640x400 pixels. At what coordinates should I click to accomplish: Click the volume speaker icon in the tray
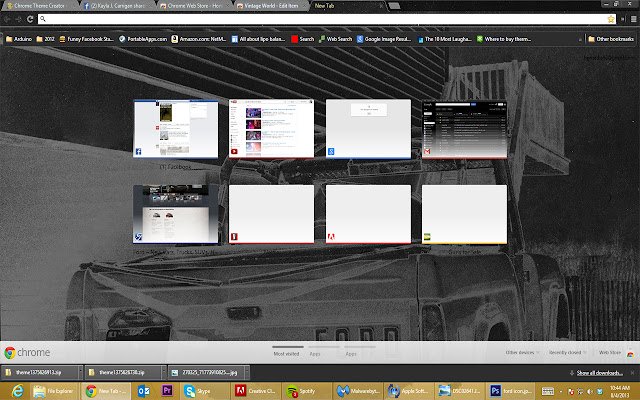click(589, 391)
